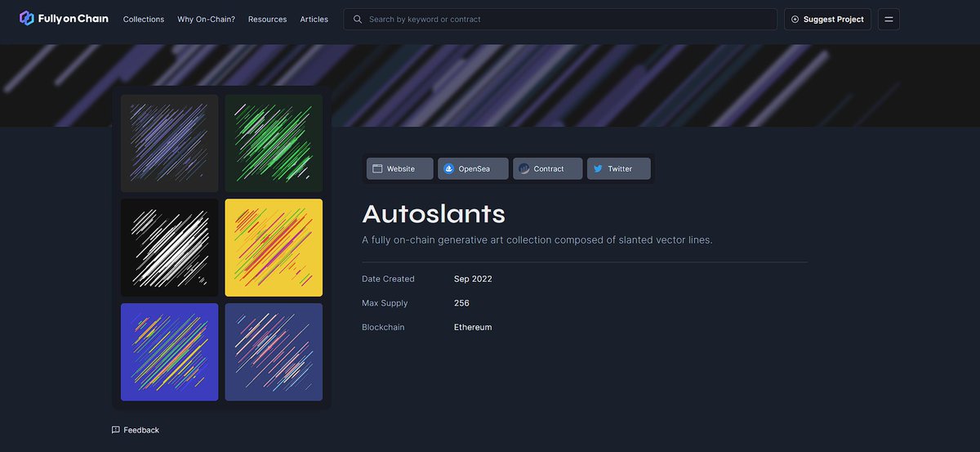This screenshot has height=452, width=980.
Task: Select the yellow background thumbnail
Action: tap(274, 248)
